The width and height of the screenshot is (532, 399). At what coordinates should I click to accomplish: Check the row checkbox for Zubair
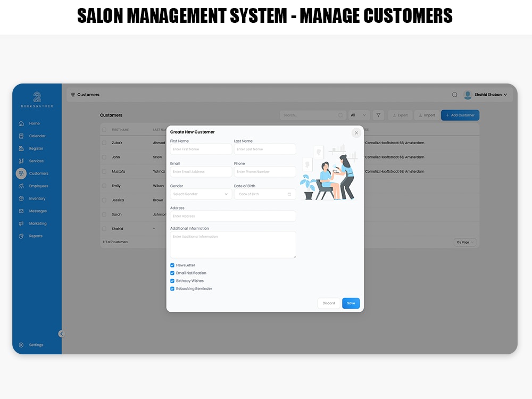click(x=104, y=143)
